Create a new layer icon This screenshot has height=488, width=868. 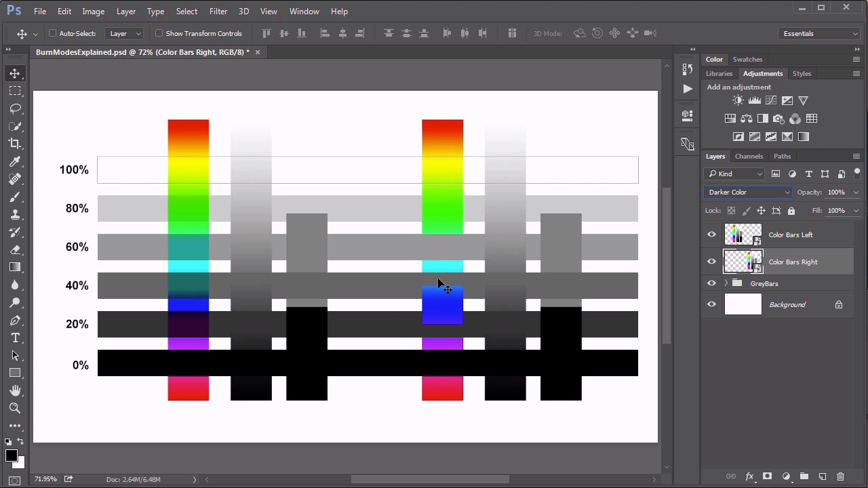pos(822,476)
